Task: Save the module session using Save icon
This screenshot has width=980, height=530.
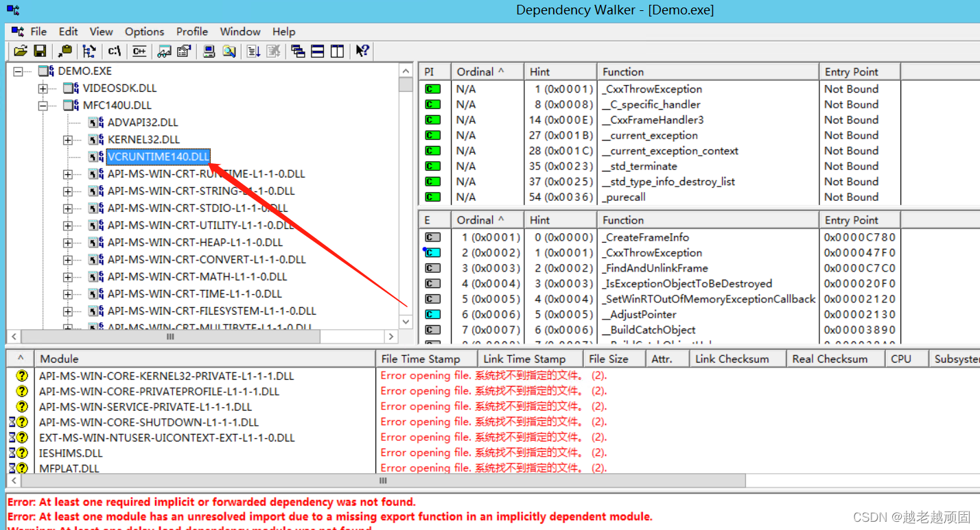Action: click(40, 51)
